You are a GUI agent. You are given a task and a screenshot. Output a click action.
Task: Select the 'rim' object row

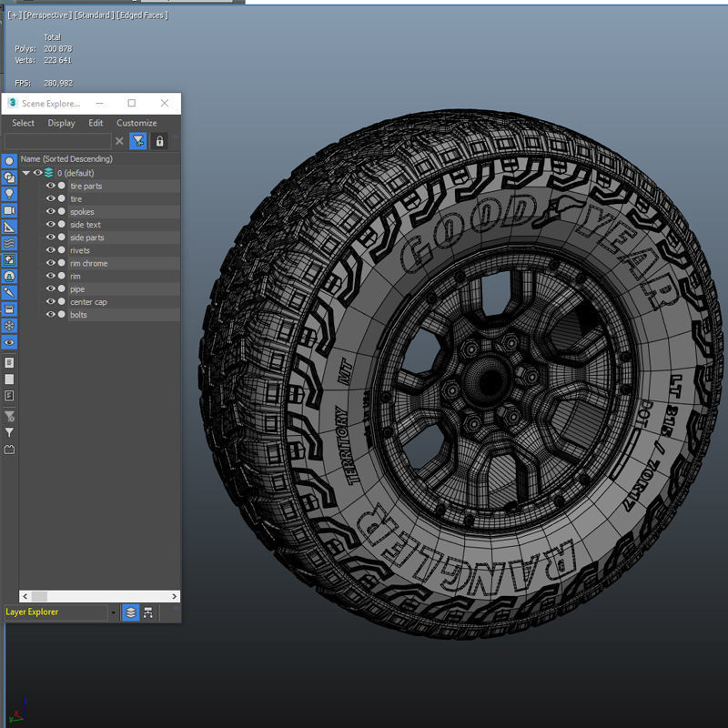point(124,276)
